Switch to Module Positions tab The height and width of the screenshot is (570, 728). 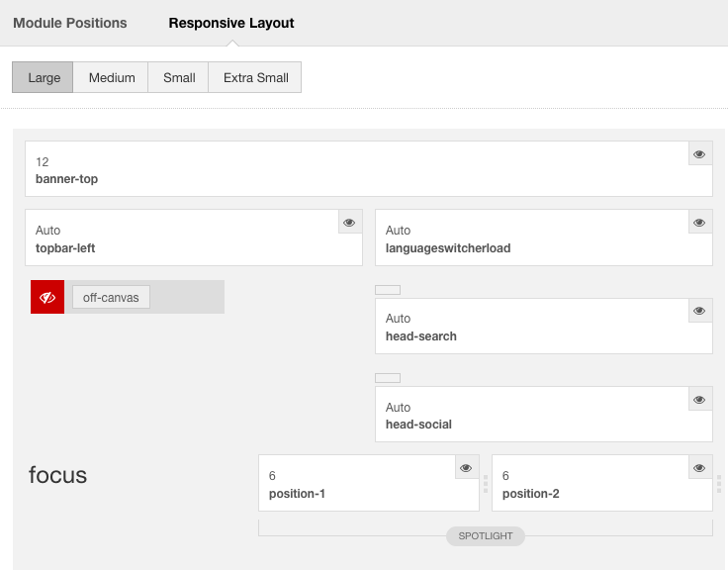click(70, 23)
